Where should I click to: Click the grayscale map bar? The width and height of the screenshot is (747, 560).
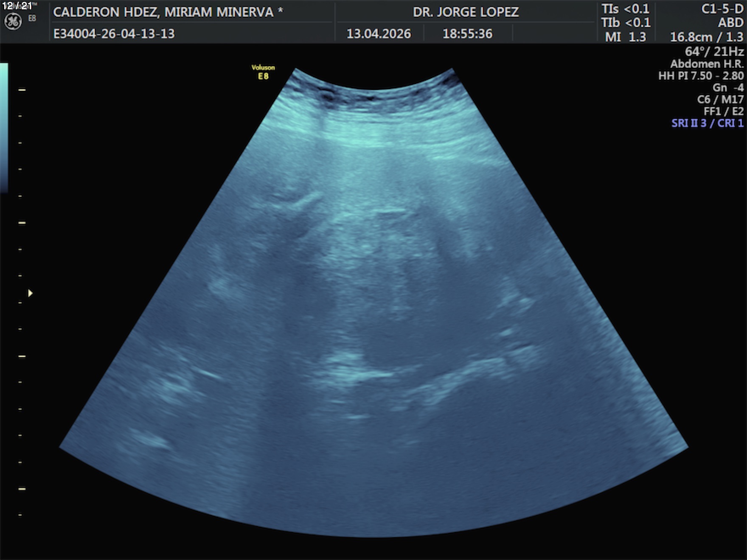tap(4, 127)
